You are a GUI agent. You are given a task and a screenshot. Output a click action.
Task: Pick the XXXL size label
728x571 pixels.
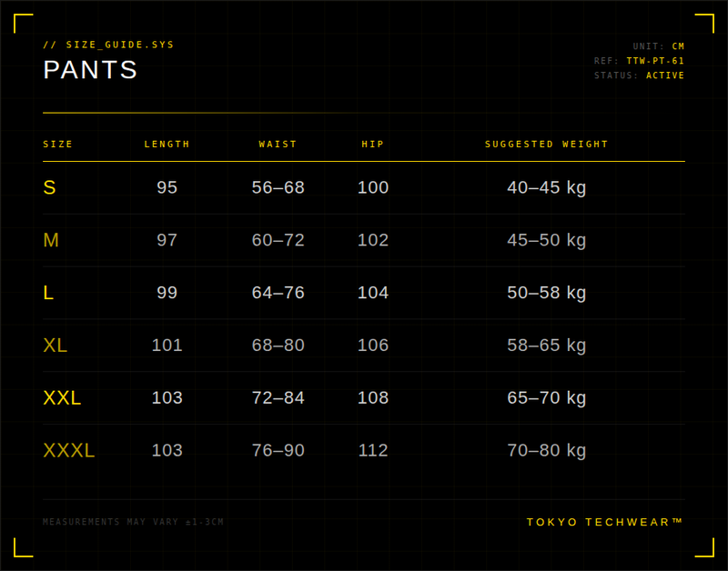68,451
